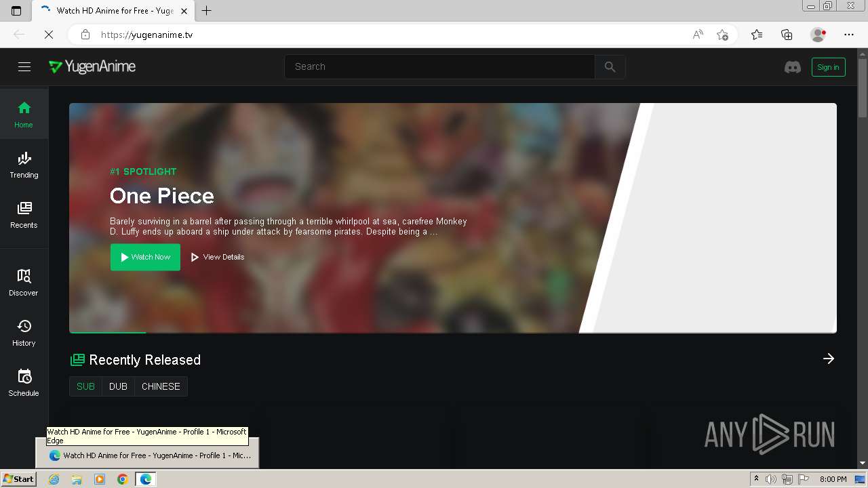Click View Details for One Piece
The image size is (868, 488).
pyautogui.click(x=218, y=257)
